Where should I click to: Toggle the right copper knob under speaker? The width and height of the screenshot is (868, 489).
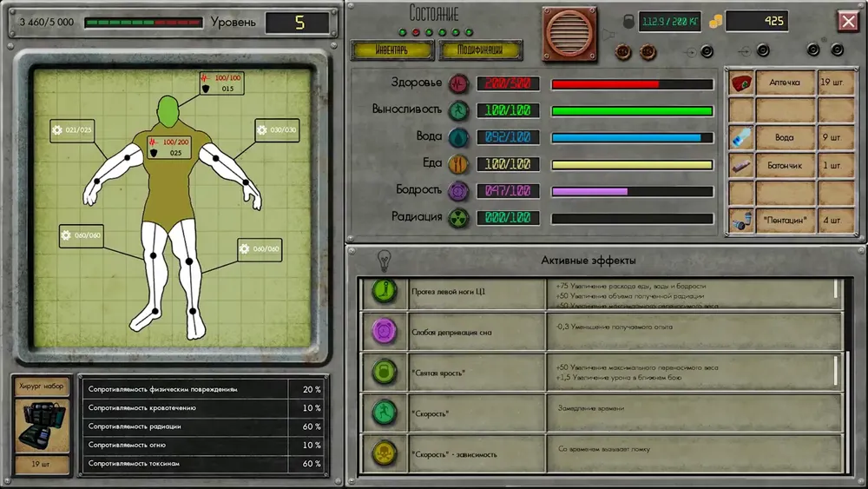click(x=648, y=52)
